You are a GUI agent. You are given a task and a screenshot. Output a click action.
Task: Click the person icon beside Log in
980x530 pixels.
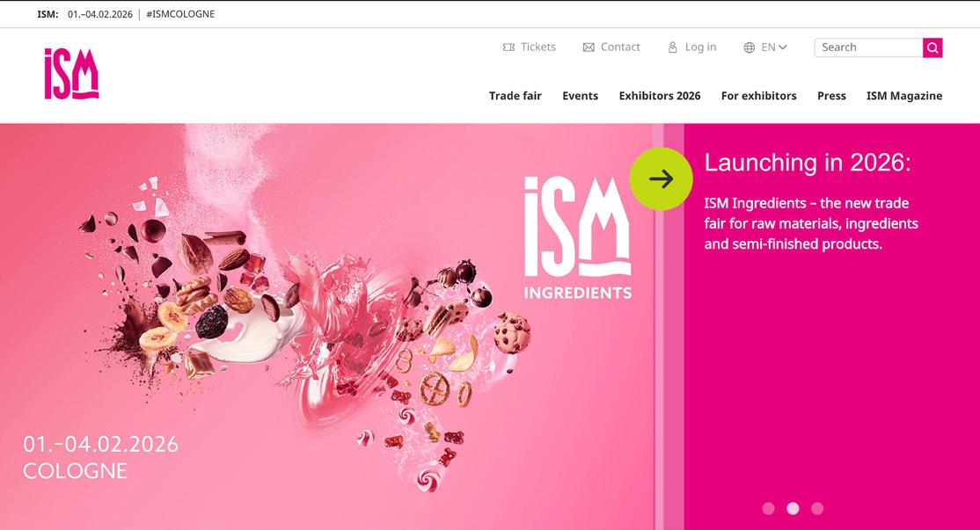(672, 47)
